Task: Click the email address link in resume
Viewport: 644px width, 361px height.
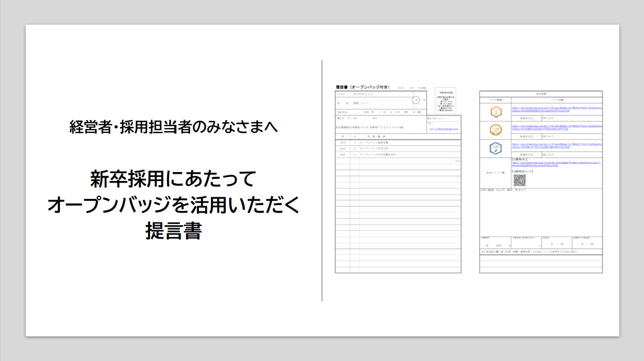Action: pyautogui.click(x=444, y=129)
